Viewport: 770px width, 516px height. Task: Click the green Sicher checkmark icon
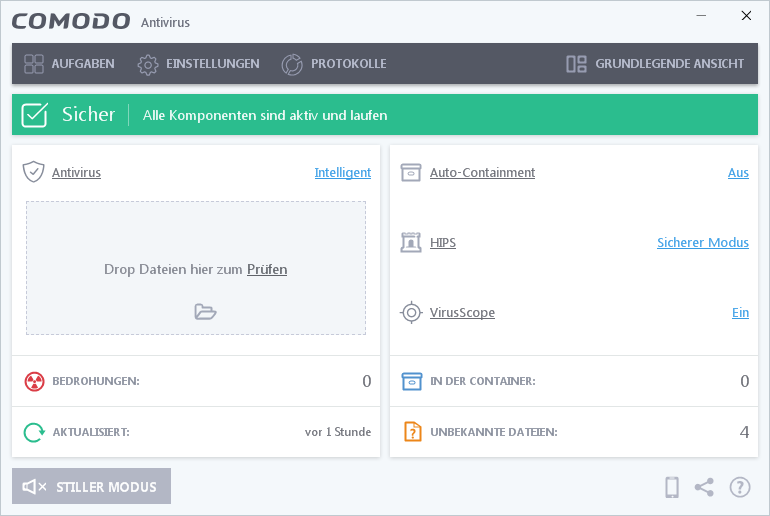click(34, 115)
